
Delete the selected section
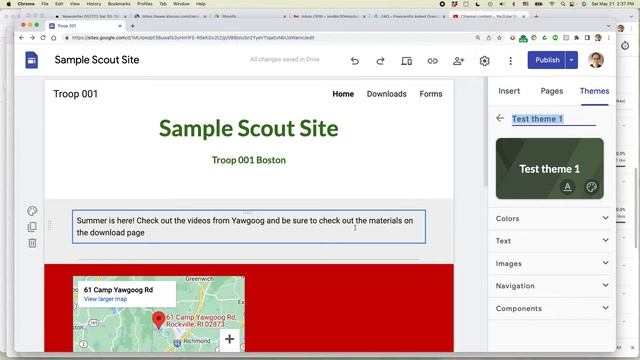coord(32,243)
